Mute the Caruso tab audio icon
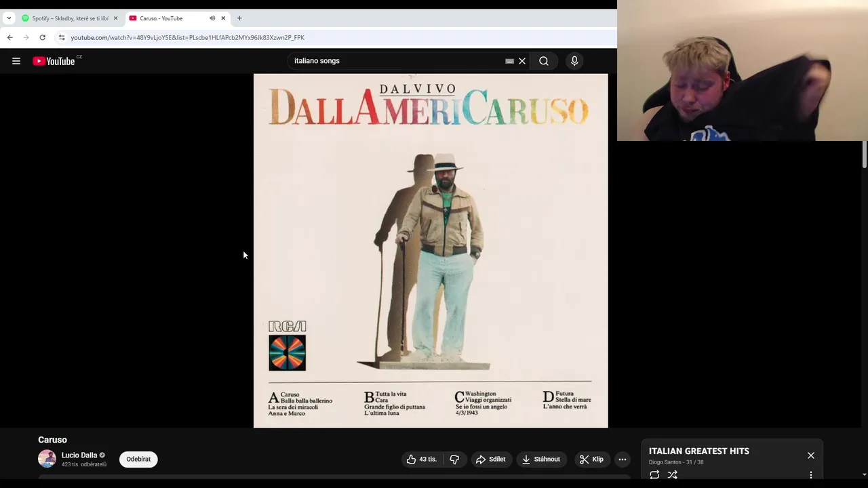Viewport: 868px width, 488px height. [212, 18]
